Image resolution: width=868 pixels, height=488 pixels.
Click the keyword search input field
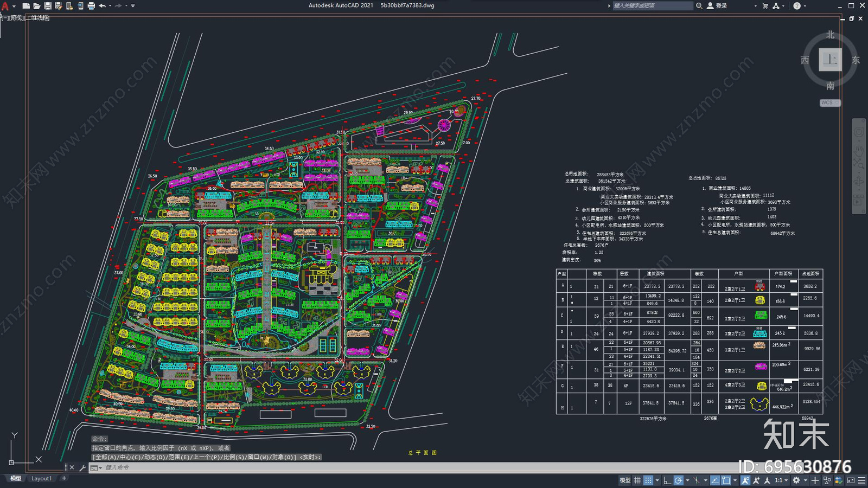pos(653,5)
